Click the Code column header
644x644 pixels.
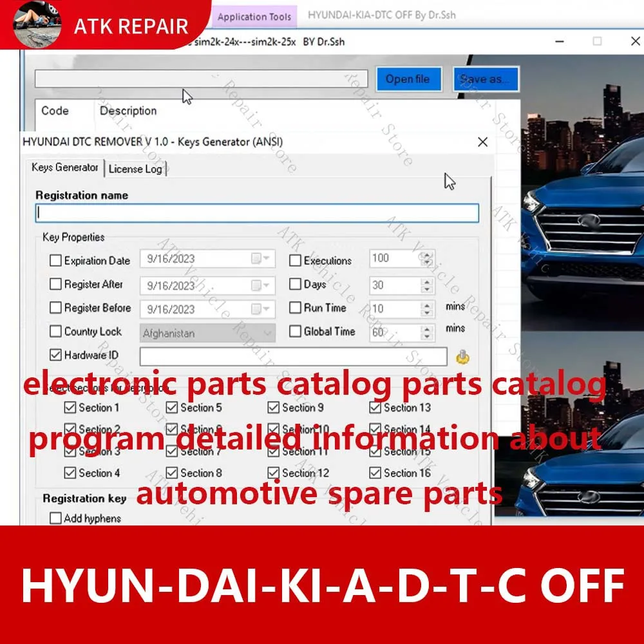point(55,111)
